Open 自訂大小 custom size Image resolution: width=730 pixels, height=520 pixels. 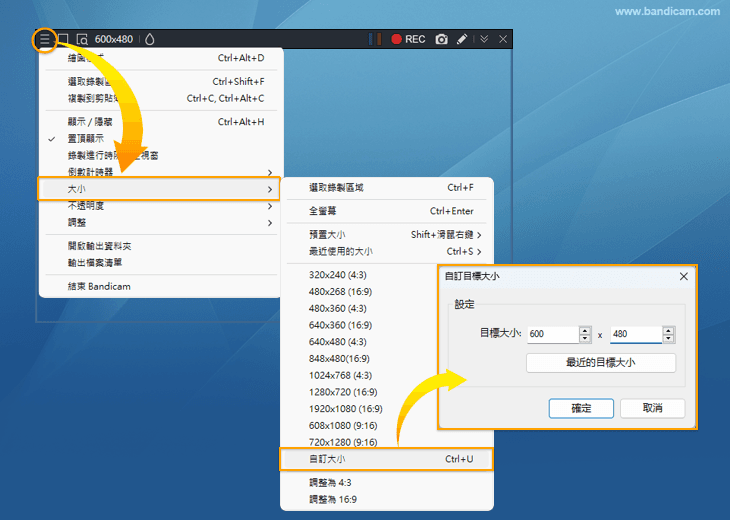coord(386,459)
